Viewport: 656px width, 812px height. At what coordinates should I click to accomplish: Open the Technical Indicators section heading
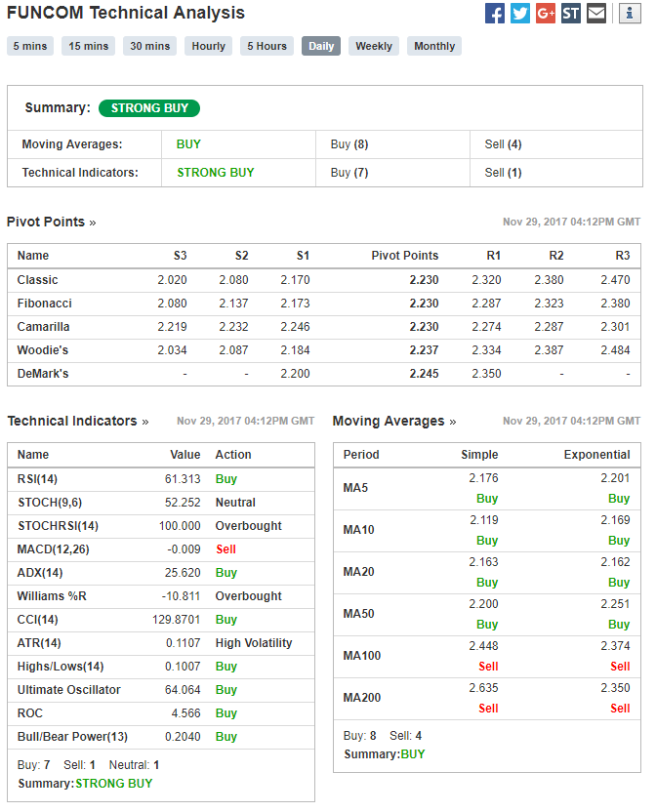coord(78,421)
